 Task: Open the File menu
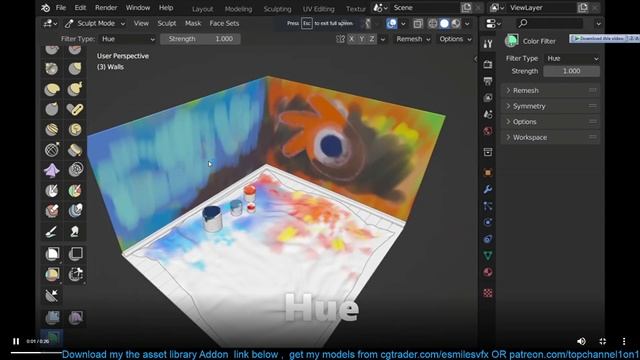[61, 8]
